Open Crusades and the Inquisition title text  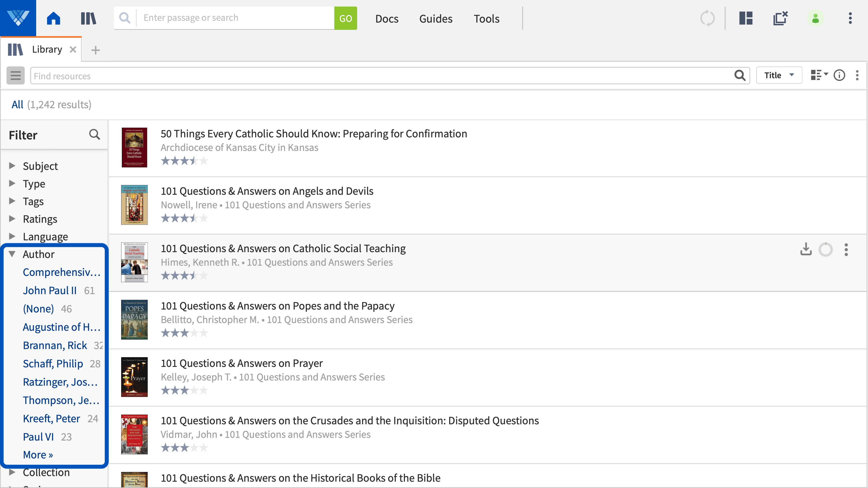coord(350,421)
